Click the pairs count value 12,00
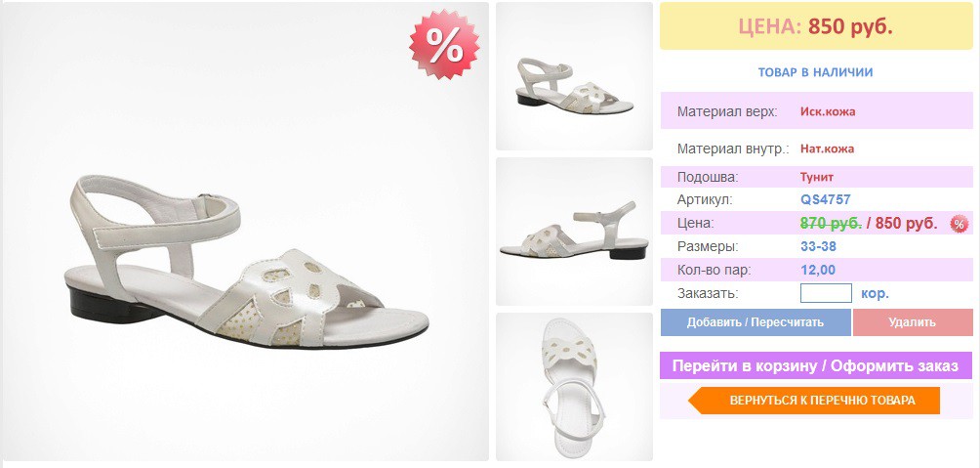The image size is (980, 468). click(818, 271)
